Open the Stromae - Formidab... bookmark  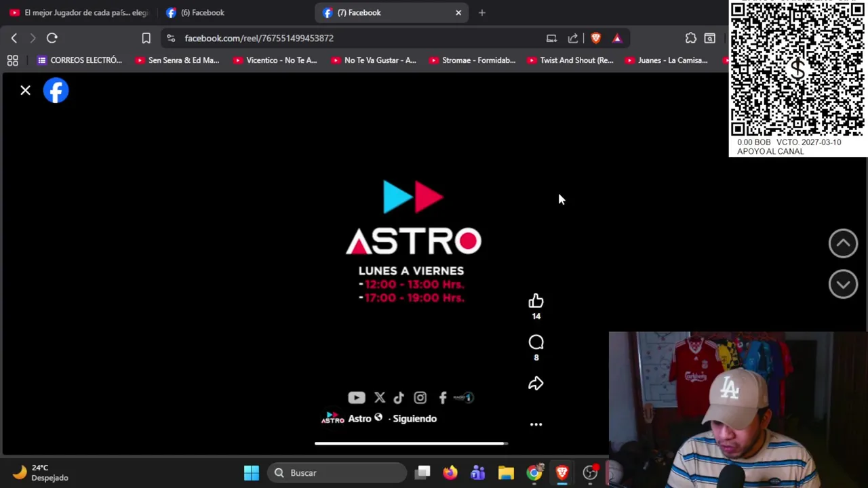click(x=471, y=60)
